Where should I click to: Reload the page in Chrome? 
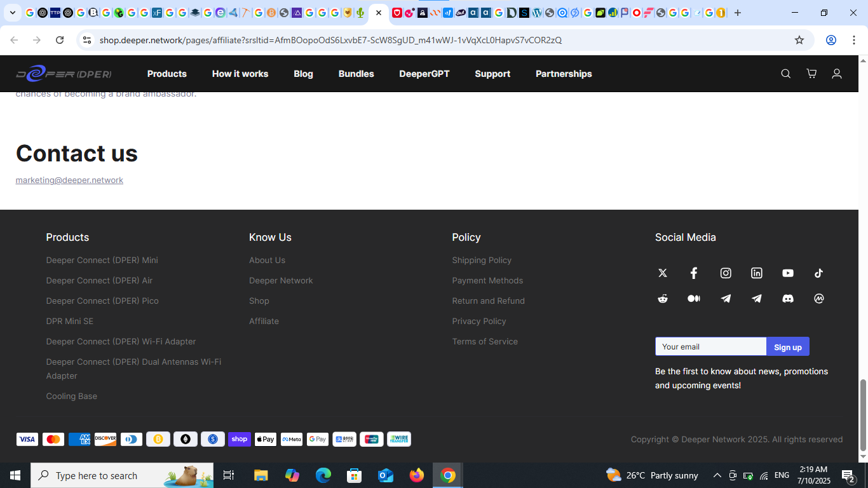[60, 40]
